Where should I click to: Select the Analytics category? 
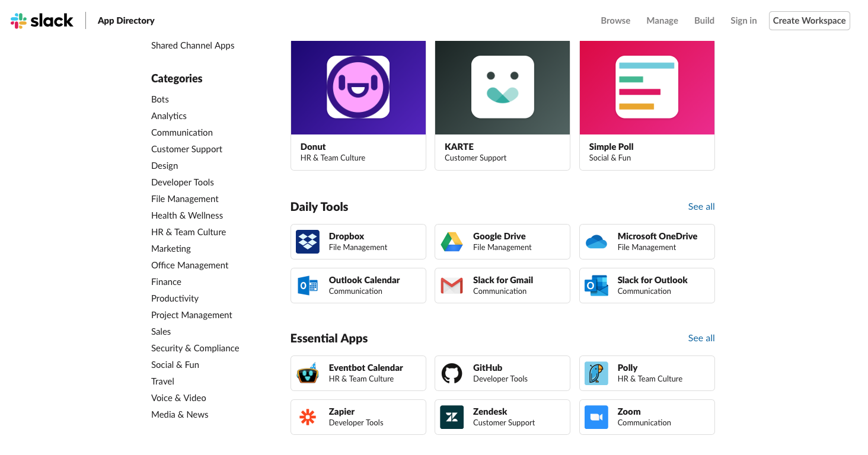pos(169,116)
